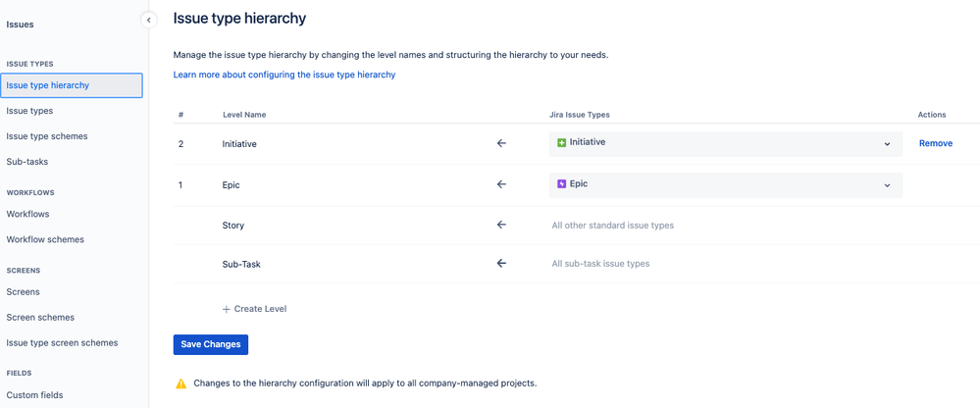Click the arrow icon in the Initiative row
980x408 pixels.
(x=501, y=143)
